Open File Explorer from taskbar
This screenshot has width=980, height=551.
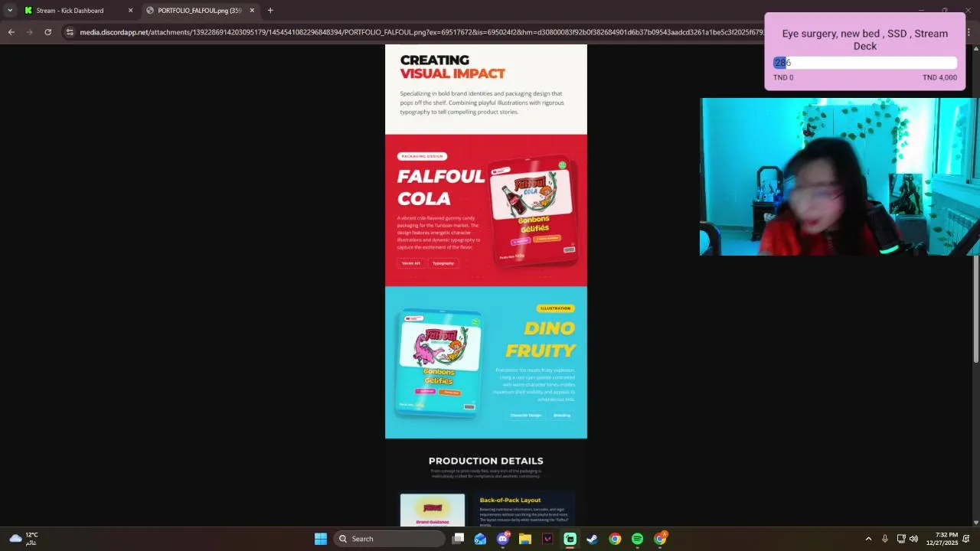pyautogui.click(x=525, y=539)
